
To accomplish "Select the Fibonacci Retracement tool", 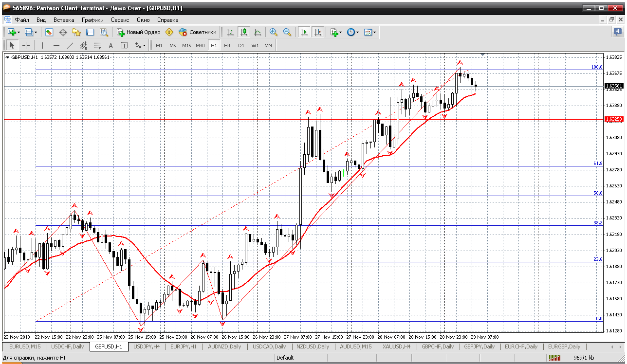I will tap(97, 45).
